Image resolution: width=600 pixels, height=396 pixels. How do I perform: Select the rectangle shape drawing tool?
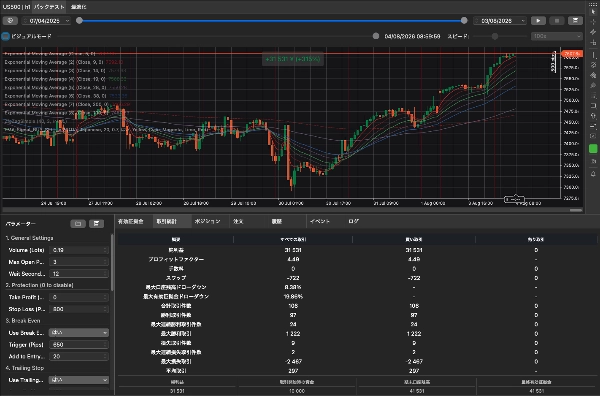(593, 106)
